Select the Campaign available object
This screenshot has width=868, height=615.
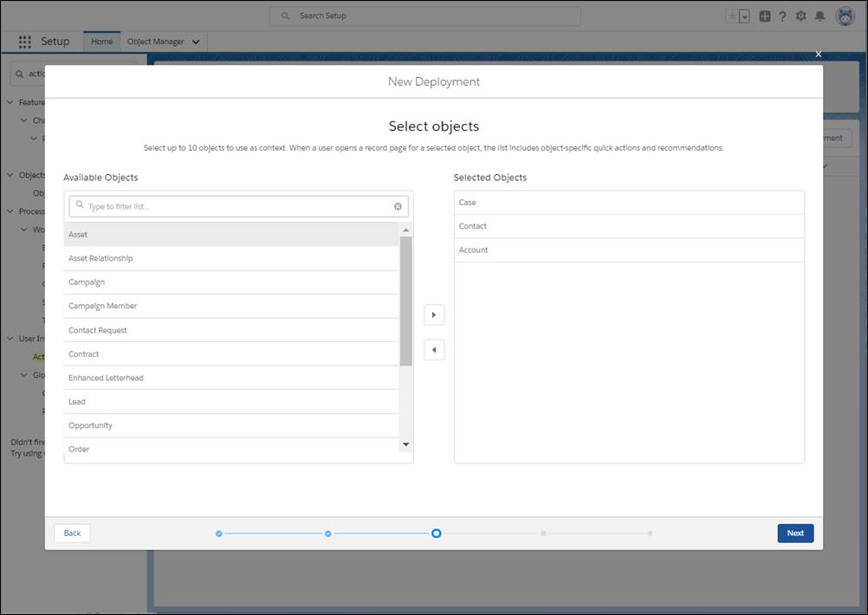[231, 282]
